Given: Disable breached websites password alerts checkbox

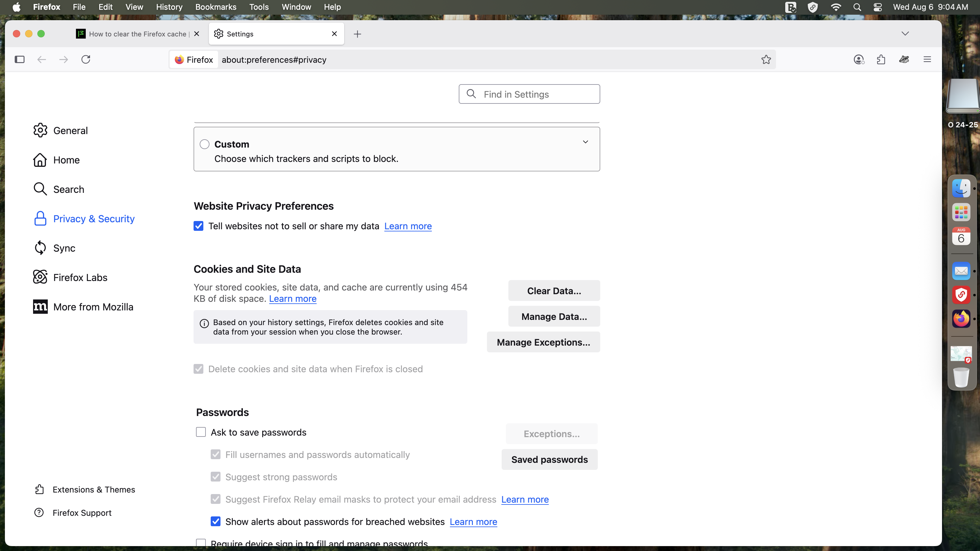Looking at the screenshot, I should [216, 521].
